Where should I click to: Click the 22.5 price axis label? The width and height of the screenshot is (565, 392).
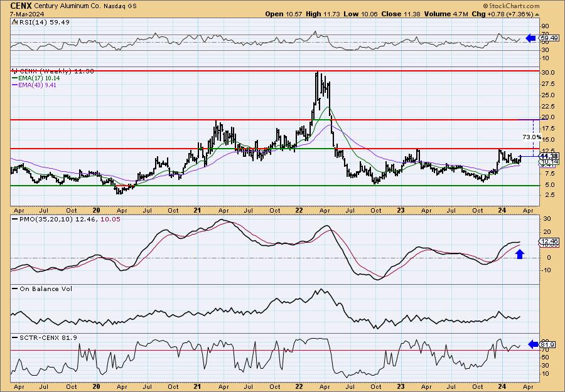point(548,106)
